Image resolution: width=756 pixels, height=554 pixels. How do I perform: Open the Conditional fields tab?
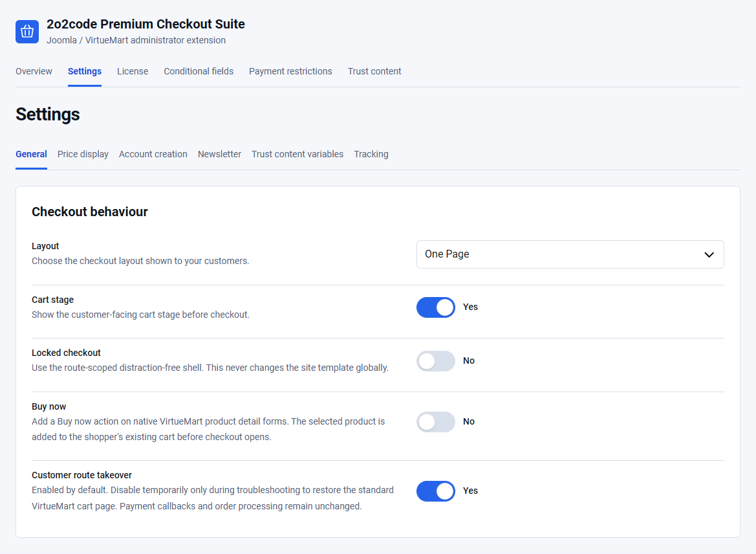click(199, 71)
